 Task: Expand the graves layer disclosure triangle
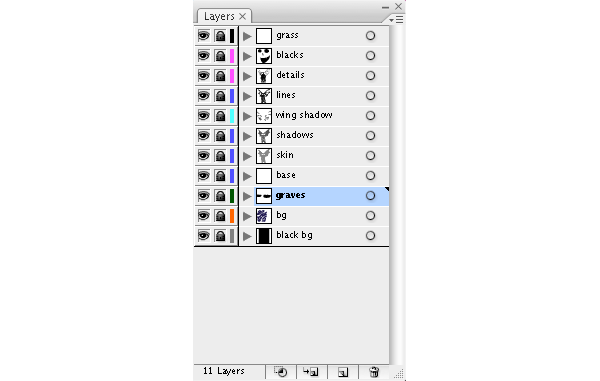[247, 196]
